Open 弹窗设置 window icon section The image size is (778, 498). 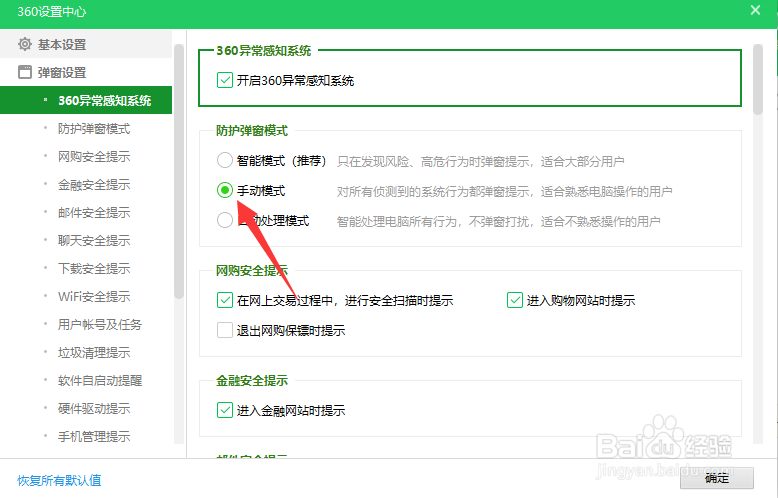pos(86,72)
